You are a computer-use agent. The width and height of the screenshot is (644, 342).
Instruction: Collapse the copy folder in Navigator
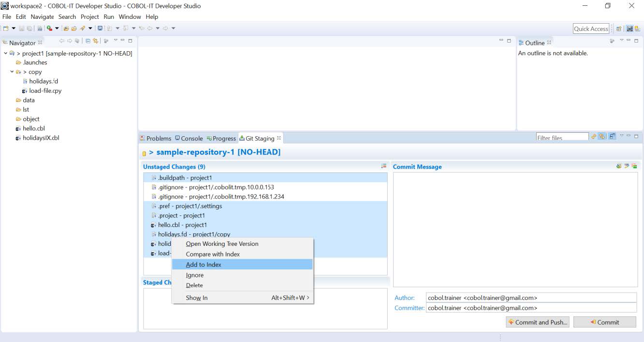[x=12, y=72]
